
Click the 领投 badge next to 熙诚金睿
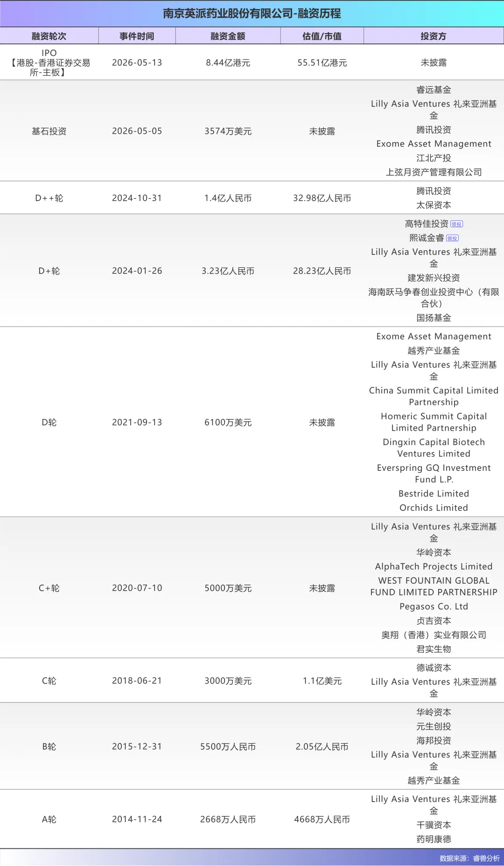pos(452,238)
